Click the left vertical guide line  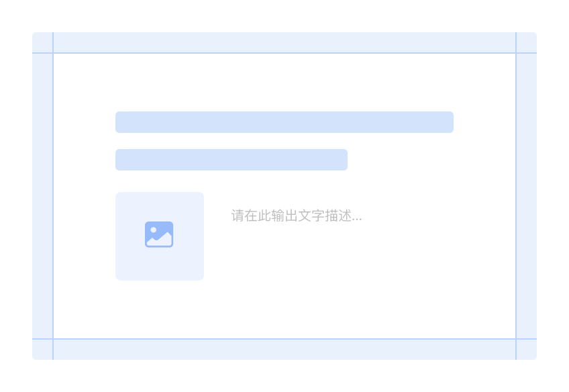coord(53,196)
